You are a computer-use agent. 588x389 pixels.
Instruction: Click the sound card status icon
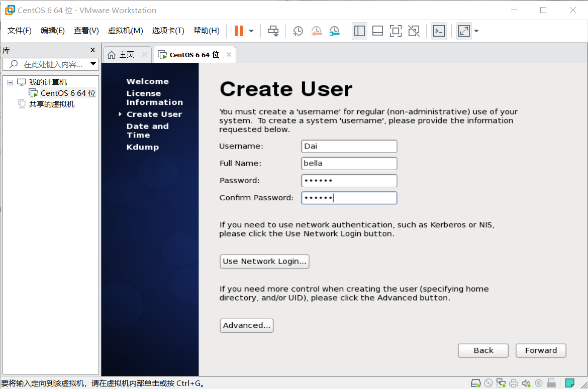[526, 383]
